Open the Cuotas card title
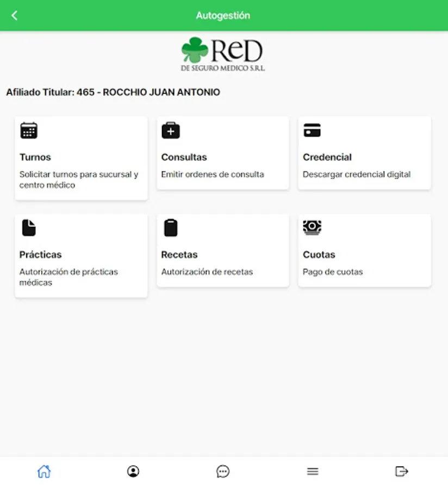448x489 pixels. [x=319, y=254]
